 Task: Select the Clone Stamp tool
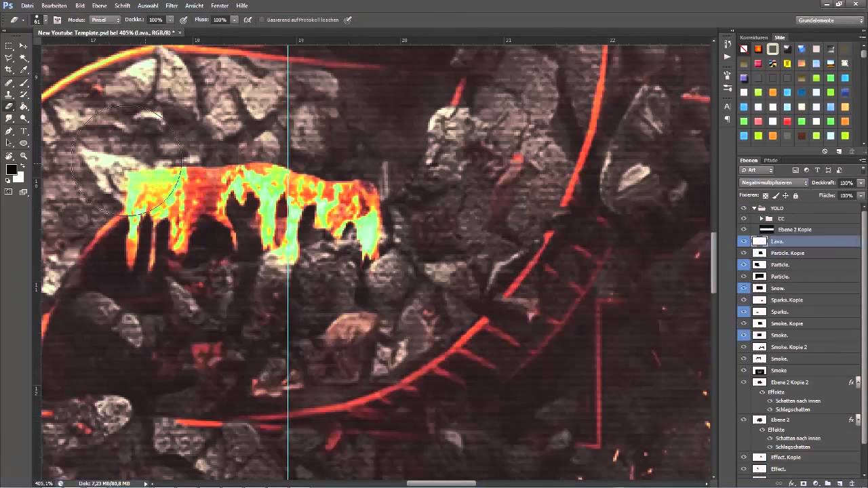coord(9,94)
